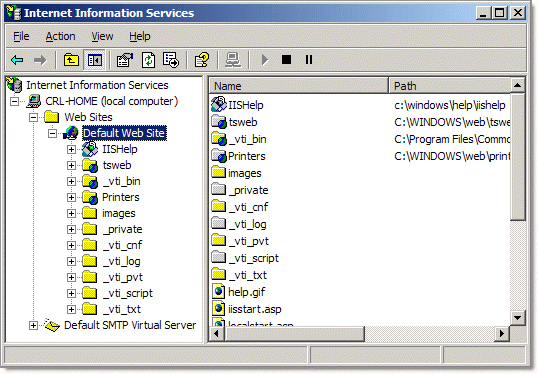Sort by the Path column header
The width and height of the screenshot is (538, 374).
tap(449, 85)
